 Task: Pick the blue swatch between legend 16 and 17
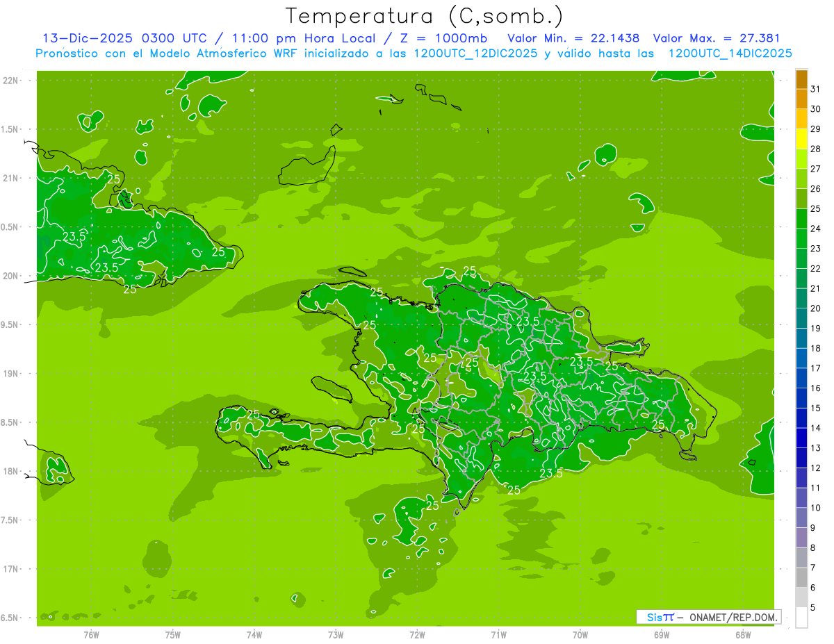(801, 379)
